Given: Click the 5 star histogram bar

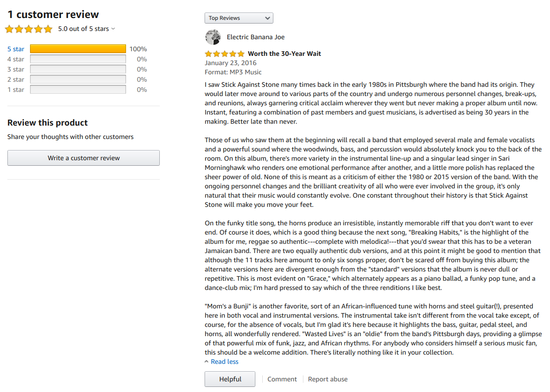Looking at the screenshot, I should pyautogui.click(x=78, y=49).
